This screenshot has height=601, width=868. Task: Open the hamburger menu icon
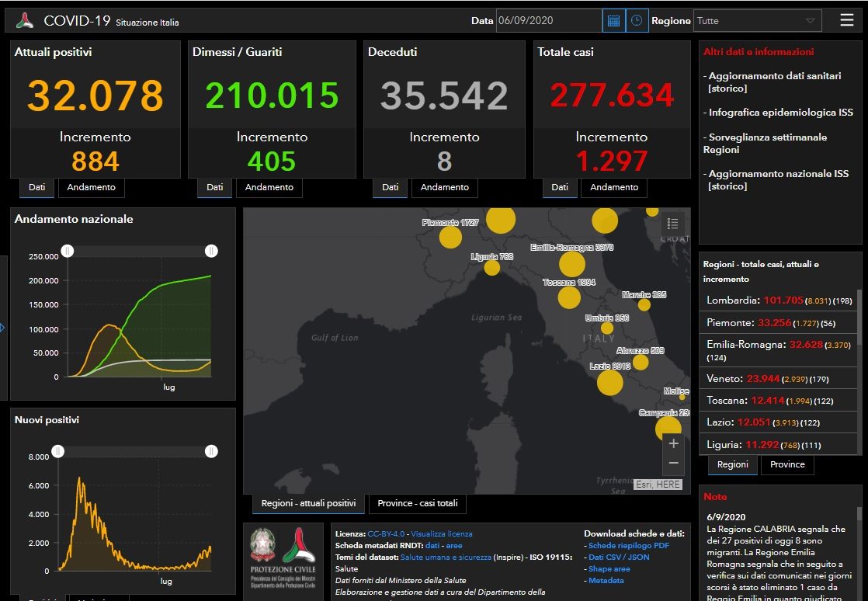847,21
